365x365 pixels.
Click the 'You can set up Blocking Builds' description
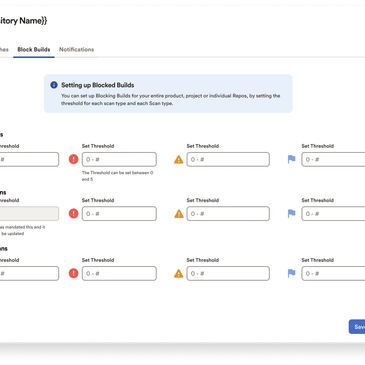170,99
